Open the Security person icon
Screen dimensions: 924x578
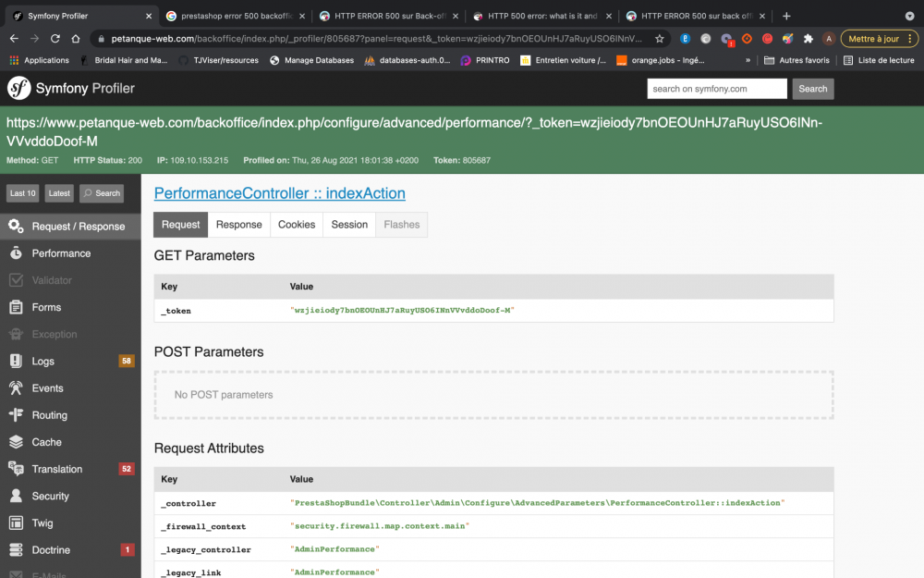click(x=16, y=496)
